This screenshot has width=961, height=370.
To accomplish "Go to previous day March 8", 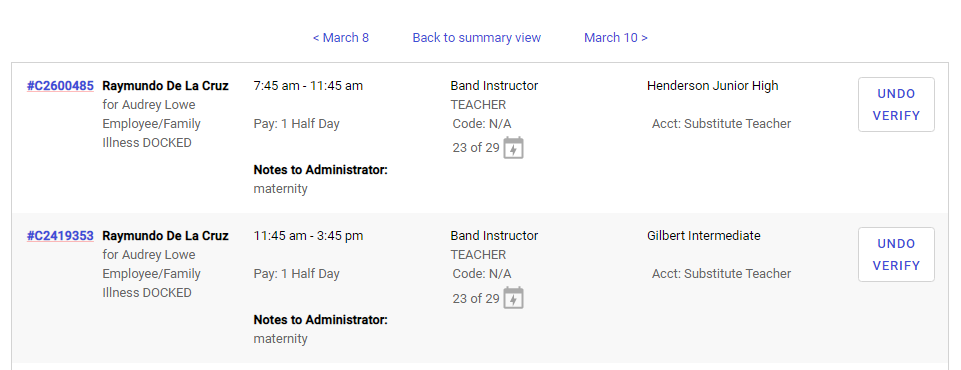I will (x=341, y=38).
